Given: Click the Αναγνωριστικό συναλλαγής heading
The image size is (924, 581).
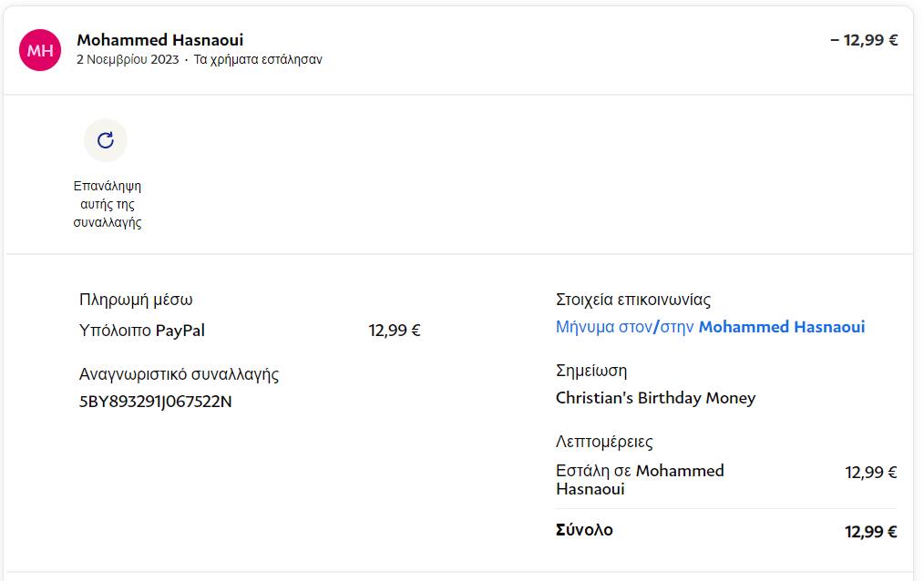Looking at the screenshot, I should point(179,373).
